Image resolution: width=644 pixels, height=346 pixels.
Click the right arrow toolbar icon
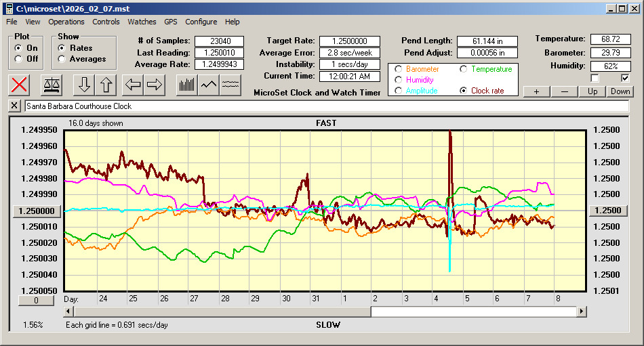pos(155,85)
